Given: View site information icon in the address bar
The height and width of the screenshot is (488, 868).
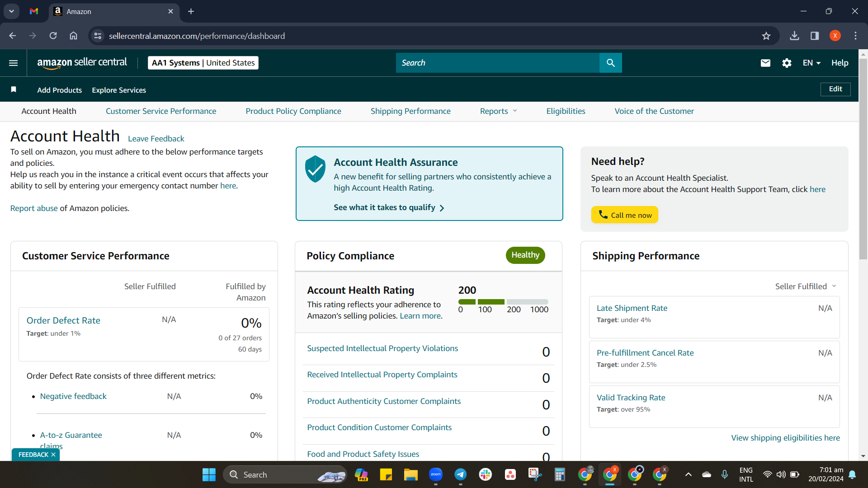Looking at the screenshot, I should [x=98, y=36].
